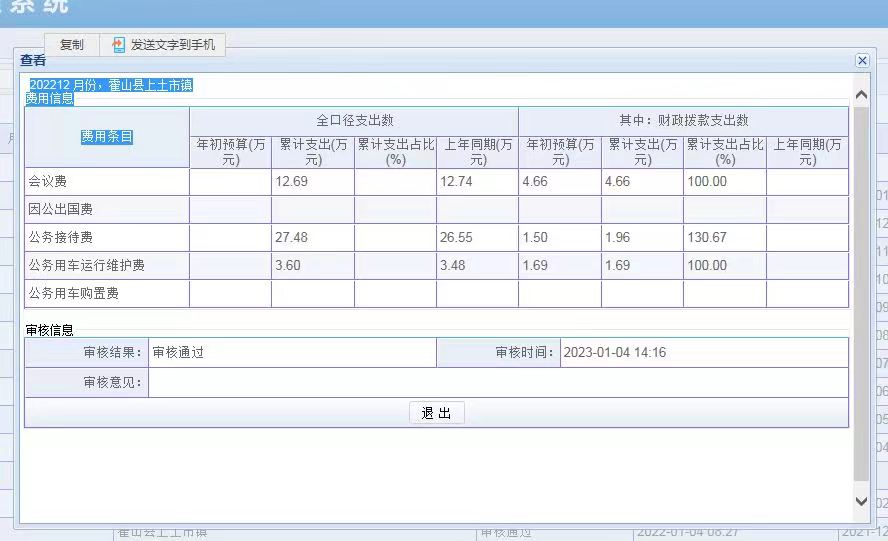Image resolution: width=888 pixels, height=541 pixels.
Task: Select the highlighted 费用条目 header cell
Action: coord(107,137)
